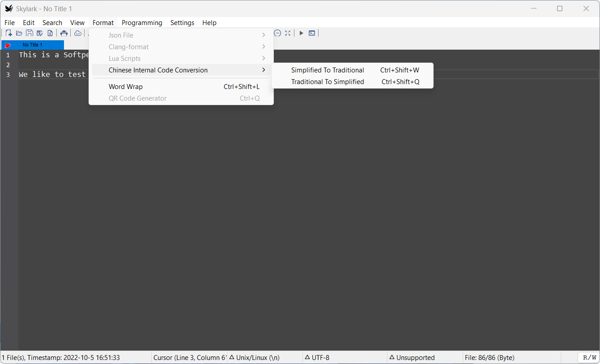
Task: Click the Open File folder icon
Action: coord(19,33)
